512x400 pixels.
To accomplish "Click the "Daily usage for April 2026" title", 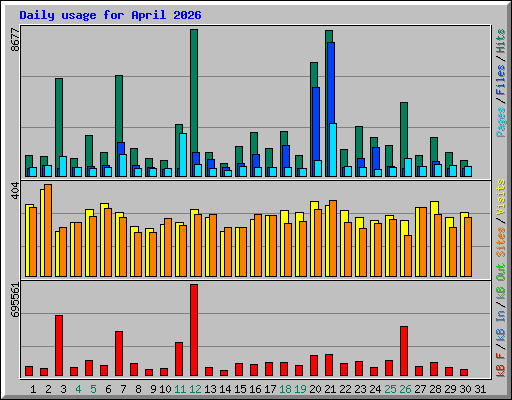I will point(110,15).
